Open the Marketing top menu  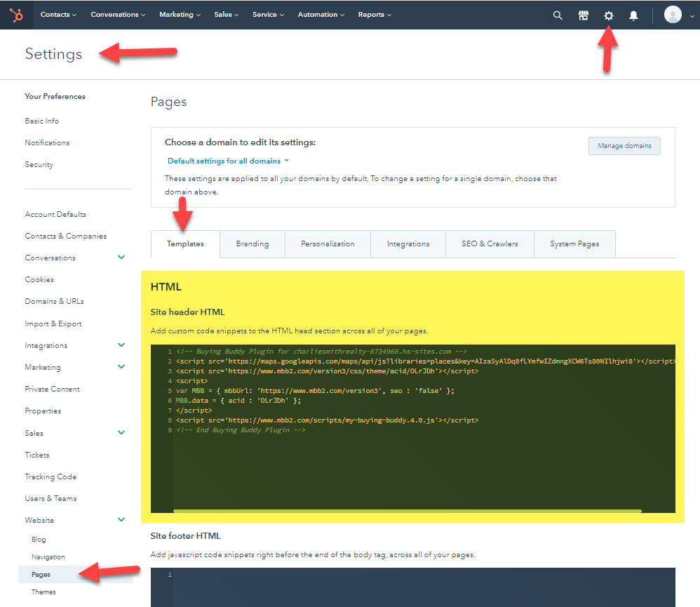180,15
